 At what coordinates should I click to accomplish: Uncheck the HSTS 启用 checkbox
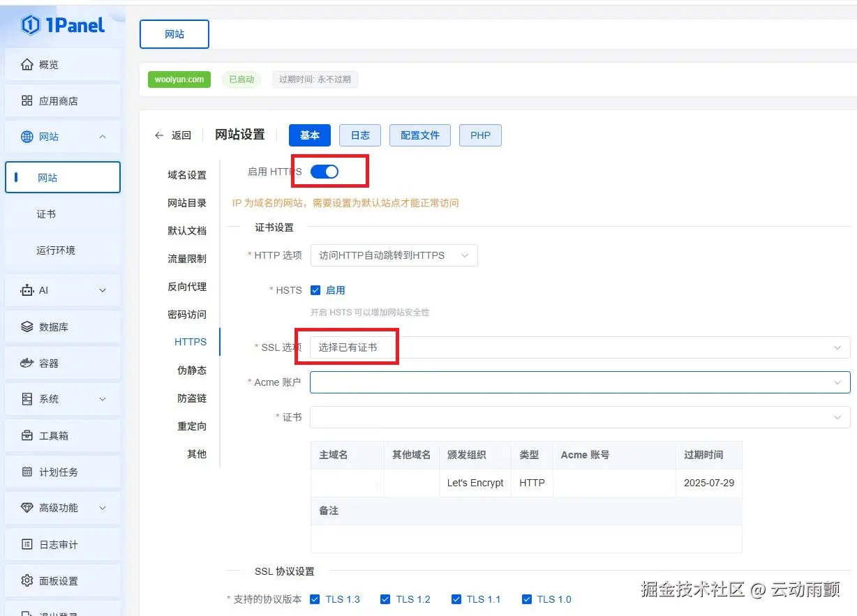click(x=315, y=290)
